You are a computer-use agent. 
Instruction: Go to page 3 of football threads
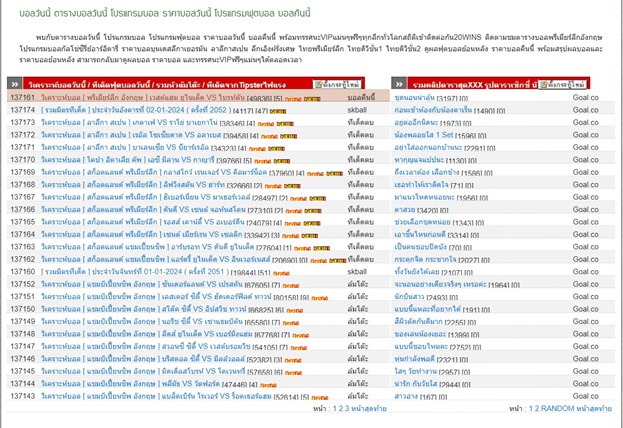point(347,409)
